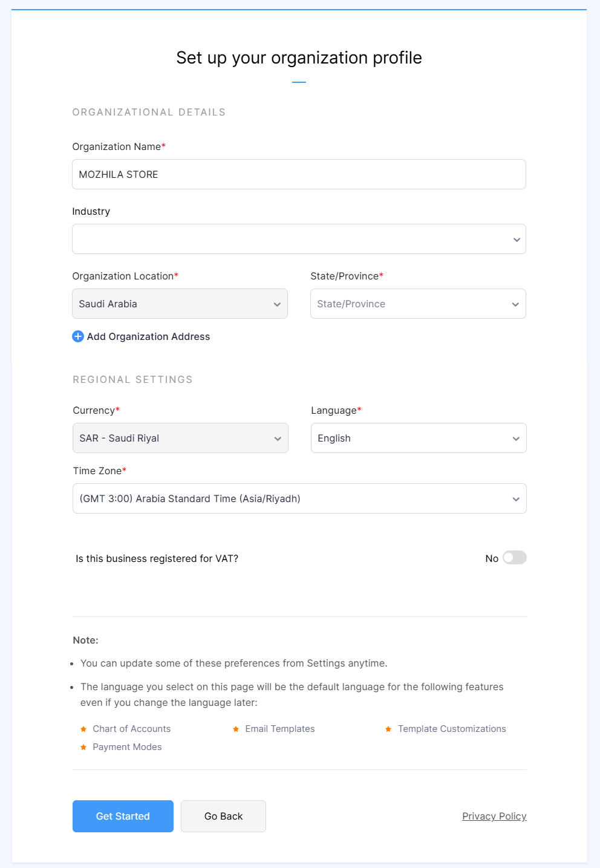Image resolution: width=600 pixels, height=868 pixels.
Task: Click the chevron arrow in the Industry field
Action: pos(517,240)
